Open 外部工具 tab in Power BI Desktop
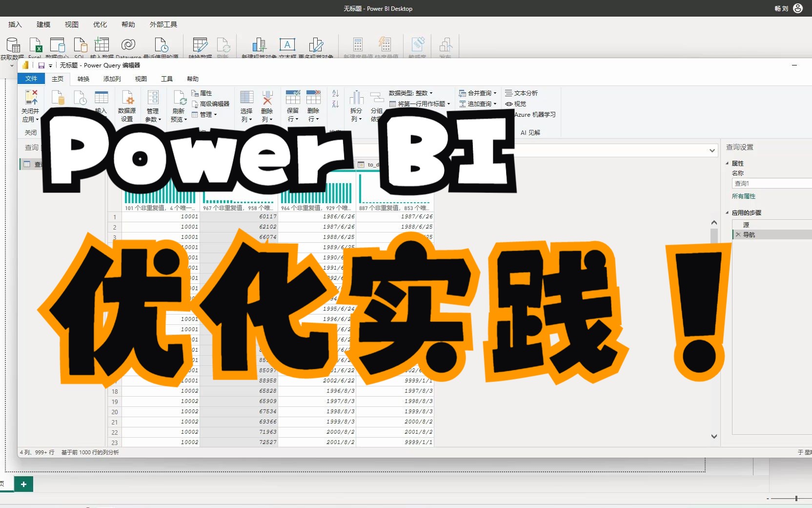The height and width of the screenshot is (508, 812). pyautogui.click(x=163, y=24)
